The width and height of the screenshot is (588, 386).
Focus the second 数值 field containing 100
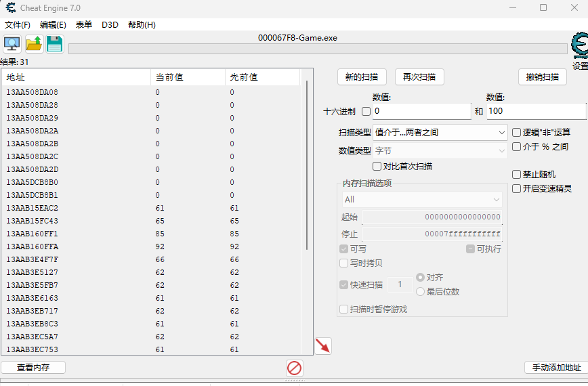[537, 111]
